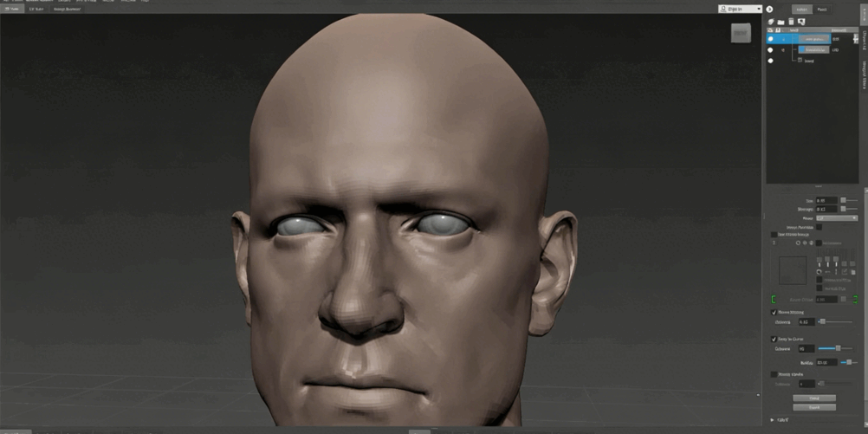The image size is (868, 434).
Task: Click the input field between the green brackets
Action: point(827,300)
